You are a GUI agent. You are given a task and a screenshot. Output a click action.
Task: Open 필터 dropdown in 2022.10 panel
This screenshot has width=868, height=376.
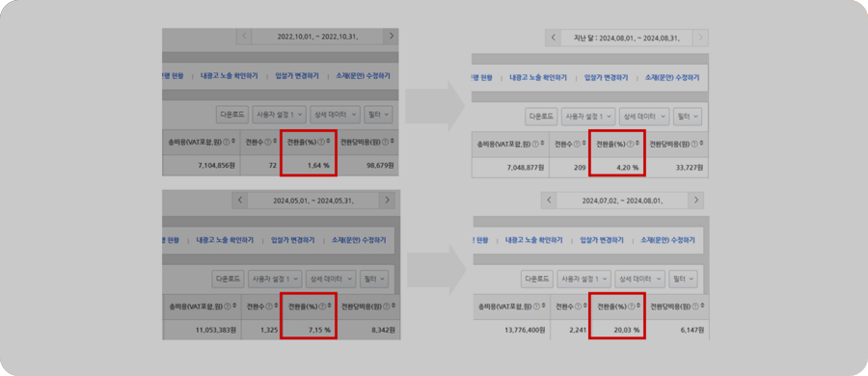379,115
